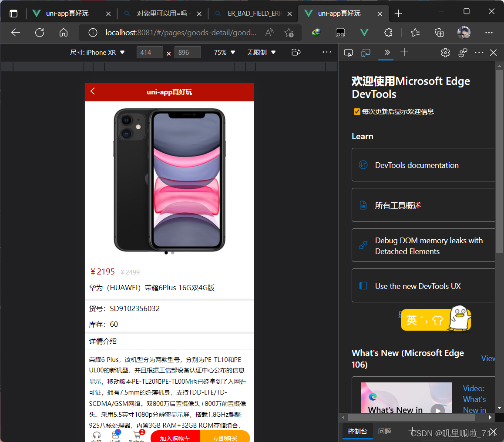
Task: Select the second carousel dot indicator
Action: pos(173,253)
